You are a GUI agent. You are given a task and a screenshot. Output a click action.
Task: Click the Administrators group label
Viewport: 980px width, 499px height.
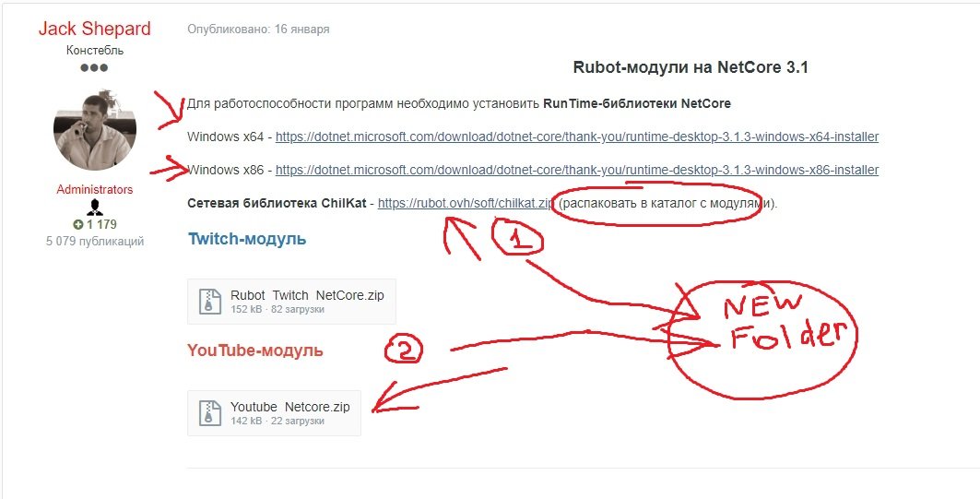pos(94,189)
